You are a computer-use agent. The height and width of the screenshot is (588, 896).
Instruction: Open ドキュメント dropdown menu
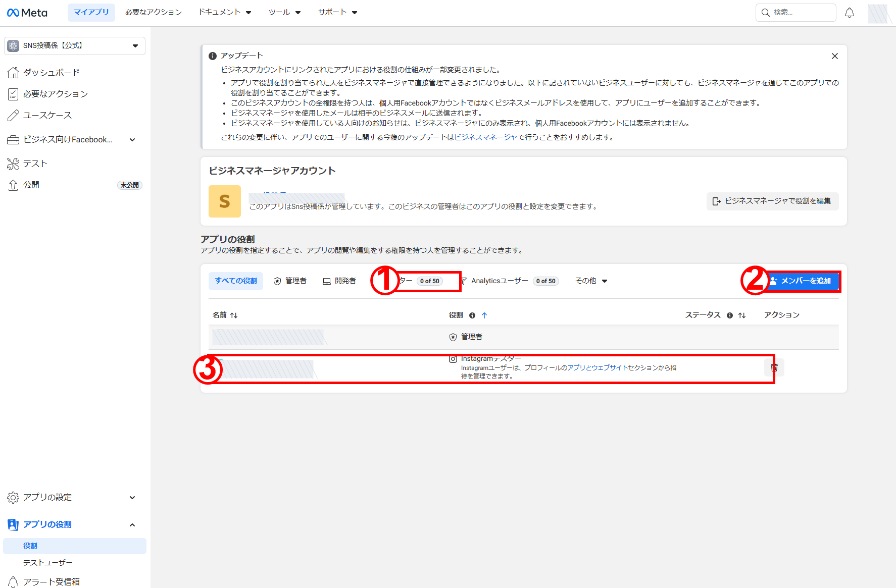click(x=225, y=12)
